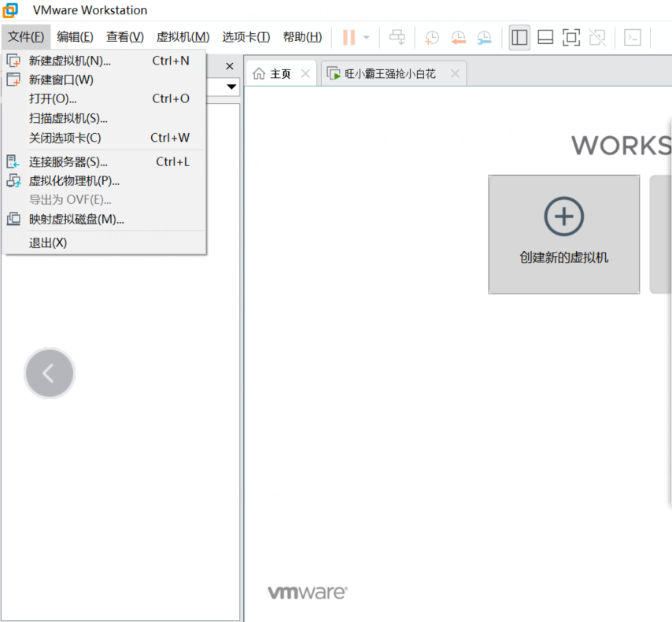Click the virtualize physical machine icon
The image size is (672, 622).
pos(13,180)
